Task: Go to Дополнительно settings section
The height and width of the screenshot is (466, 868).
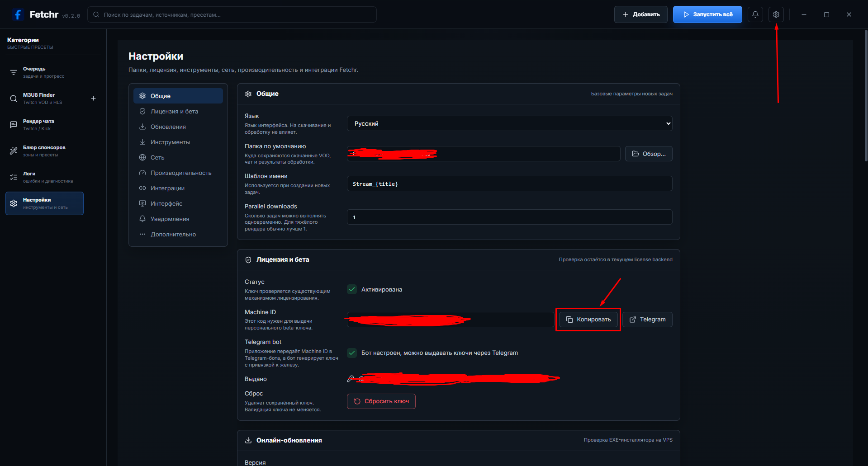Action: tap(178, 234)
